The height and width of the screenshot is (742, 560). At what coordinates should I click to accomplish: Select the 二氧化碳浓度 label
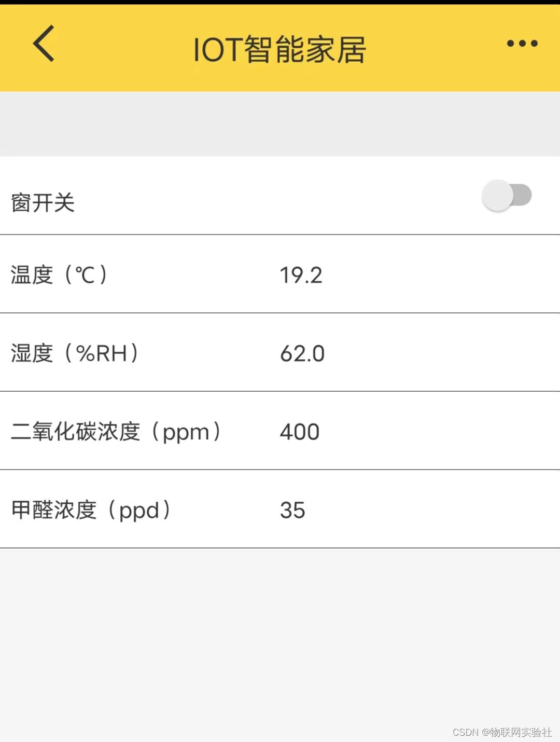click(x=76, y=432)
